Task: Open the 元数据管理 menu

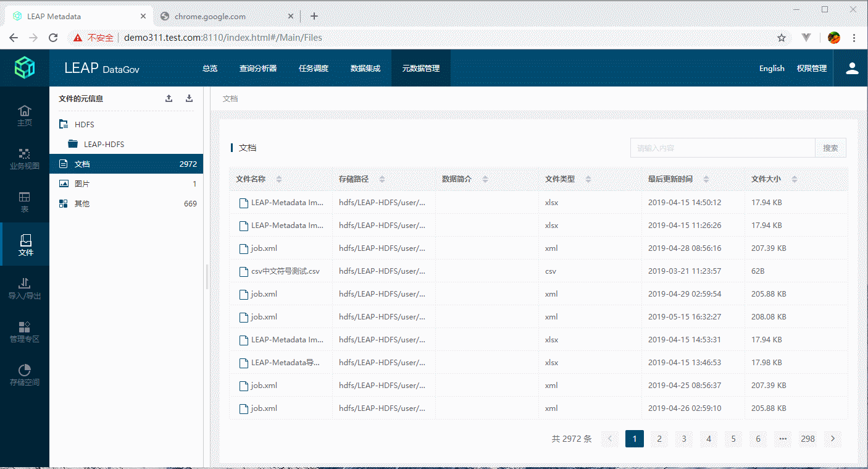Action: coord(421,68)
